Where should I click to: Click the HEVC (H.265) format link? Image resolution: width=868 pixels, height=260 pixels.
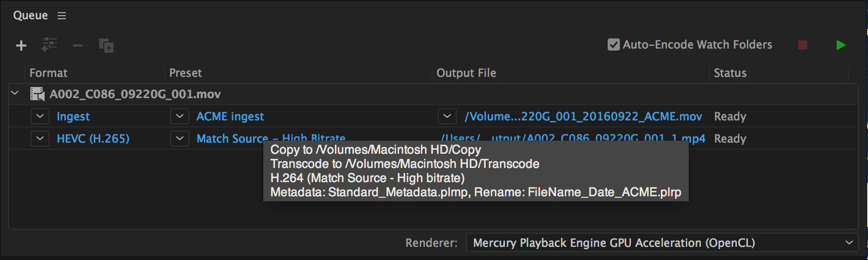pos(93,139)
